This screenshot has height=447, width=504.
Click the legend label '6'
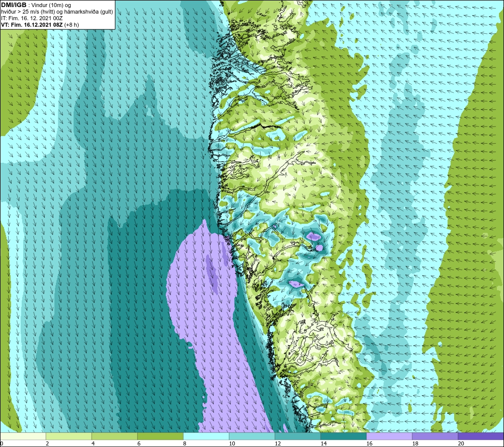click(x=139, y=443)
